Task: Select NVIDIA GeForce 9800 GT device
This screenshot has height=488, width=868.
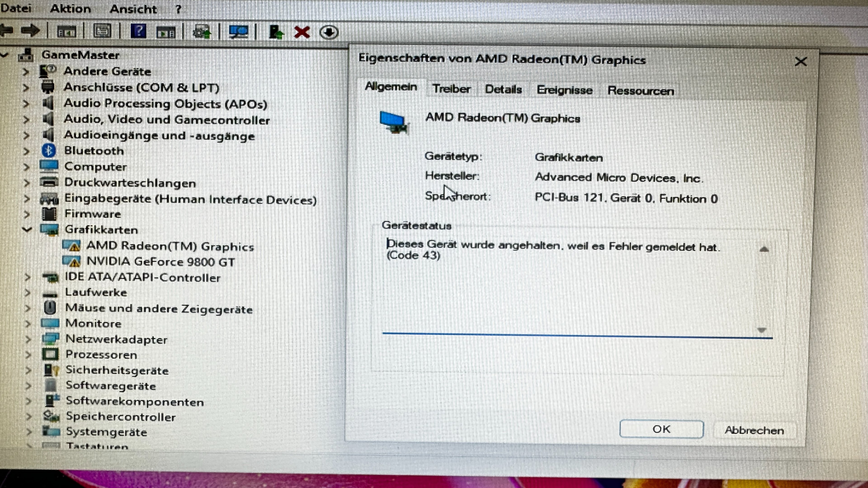Action: 160,262
